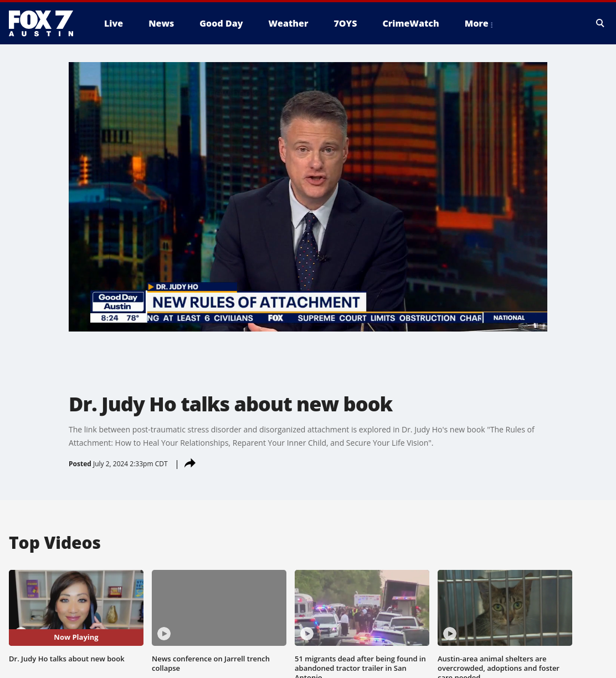Click 'News conference on Jarrell trench collapse' link
This screenshot has height=678, width=616.
tap(211, 663)
